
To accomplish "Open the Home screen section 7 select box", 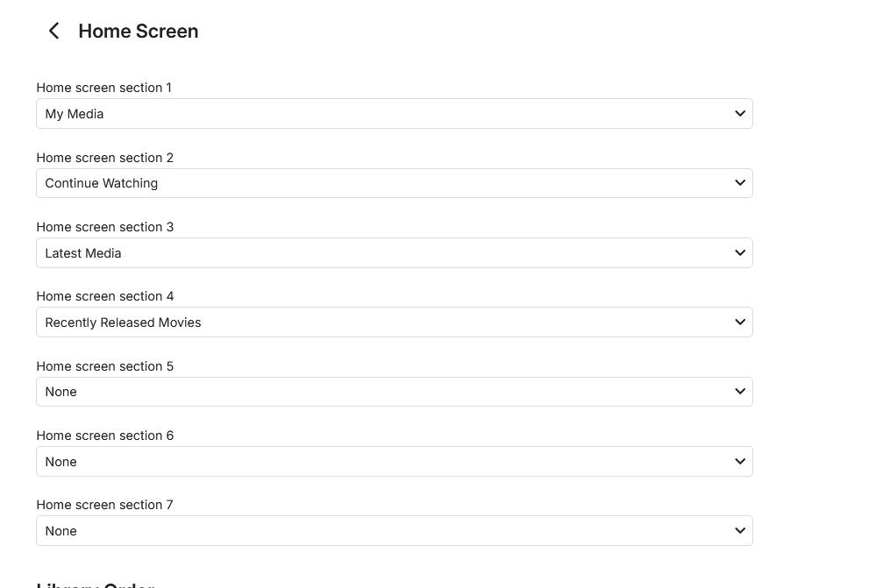I will pyautogui.click(x=394, y=531).
